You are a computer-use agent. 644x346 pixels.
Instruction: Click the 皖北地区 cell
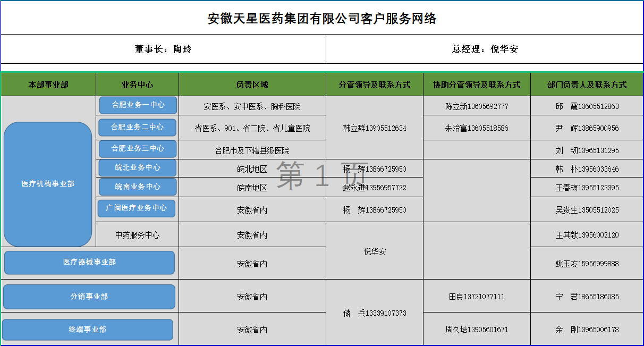click(x=252, y=169)
